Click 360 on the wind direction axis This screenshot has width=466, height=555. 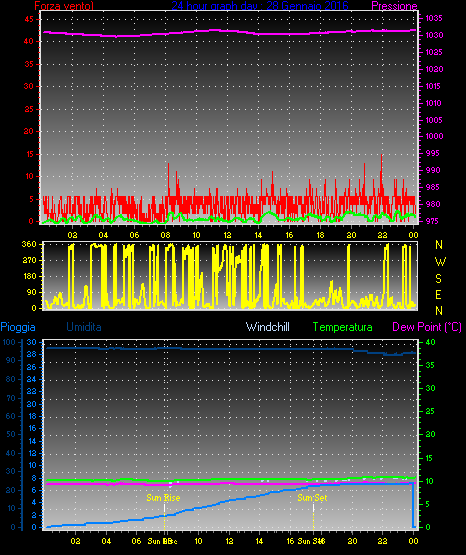coord(29,244)
